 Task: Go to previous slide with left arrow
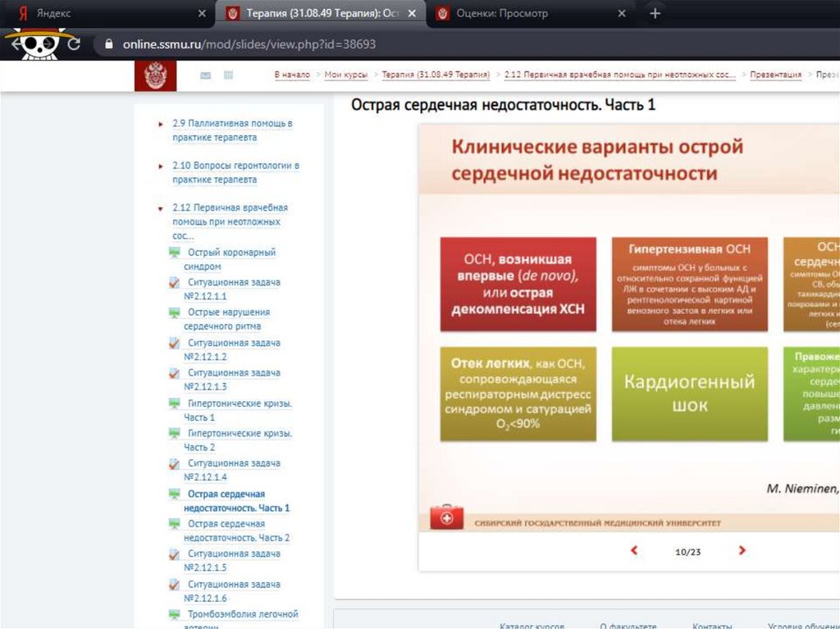(x=634, y=551)
